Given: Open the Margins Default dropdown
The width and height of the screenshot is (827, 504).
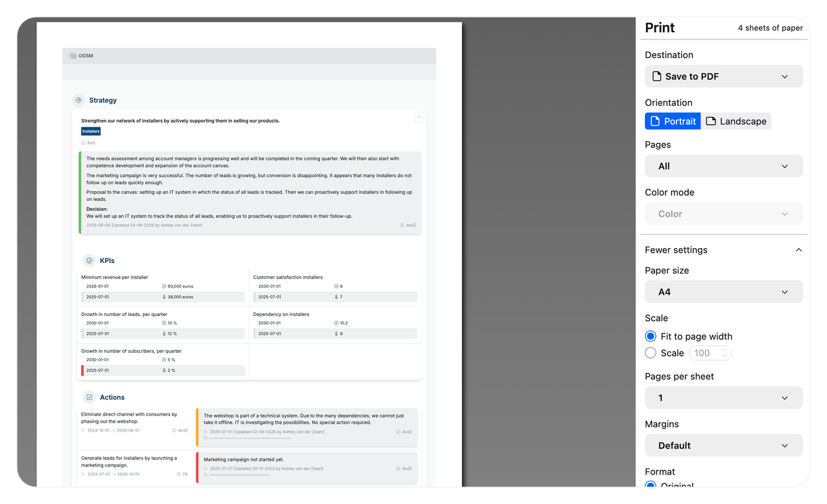Looking at the screenshot, I should coord(724,446).
